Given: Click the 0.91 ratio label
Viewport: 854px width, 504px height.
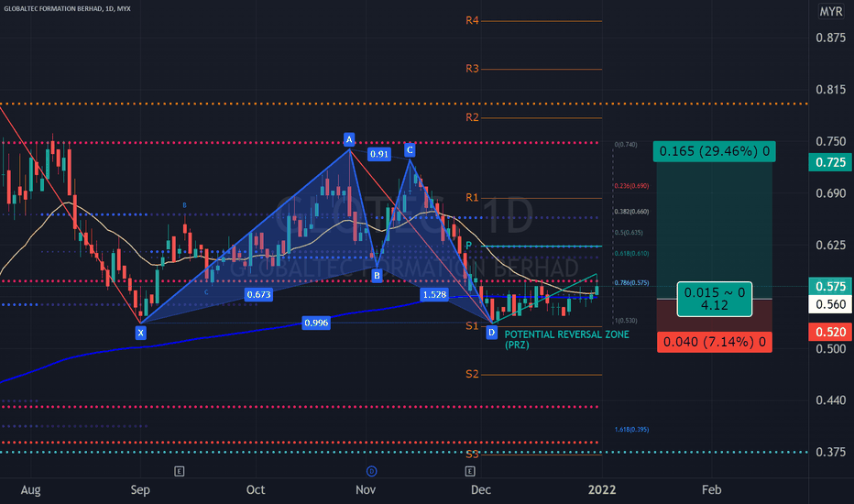Looking at the screenshot, I should click(379, 154).
